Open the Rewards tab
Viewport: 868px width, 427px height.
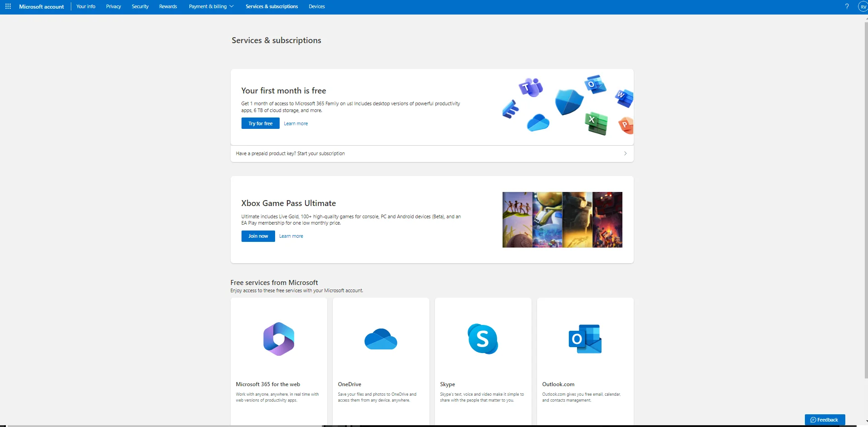coord(168,6)
